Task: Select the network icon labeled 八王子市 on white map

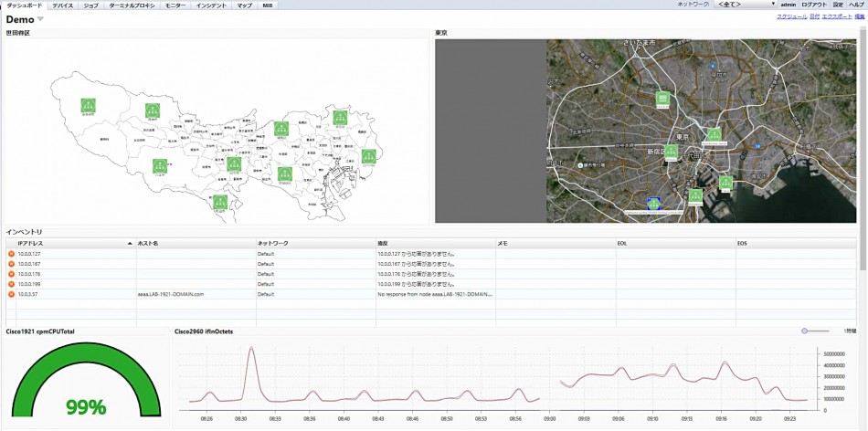Action: pos(161,166)
